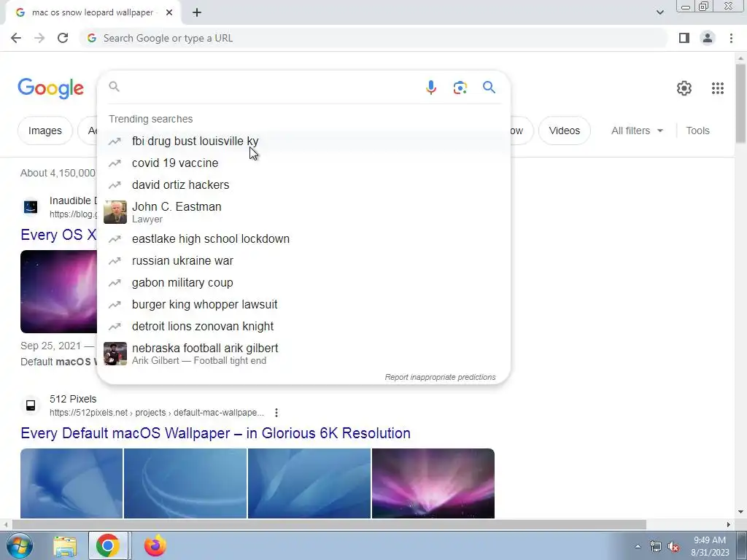Image resolution: width=747 pixels, height=560 pixels.
Task: Open Chrome three-dot menu
Action: tap(731, 38)
